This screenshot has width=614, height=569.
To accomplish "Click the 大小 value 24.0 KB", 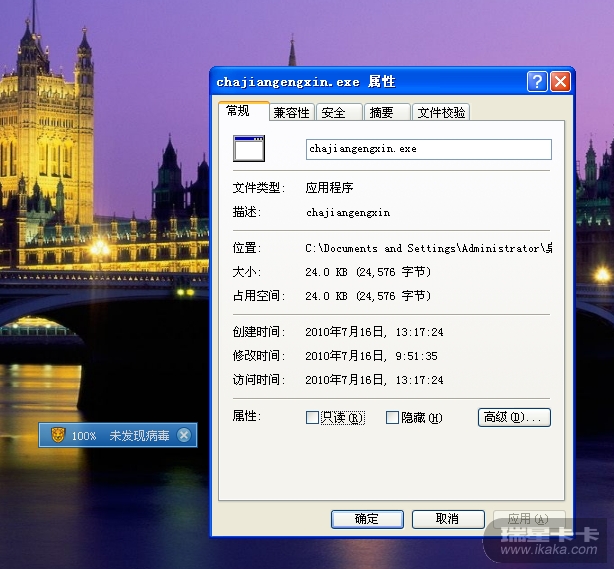I will (x=368, y=272).
